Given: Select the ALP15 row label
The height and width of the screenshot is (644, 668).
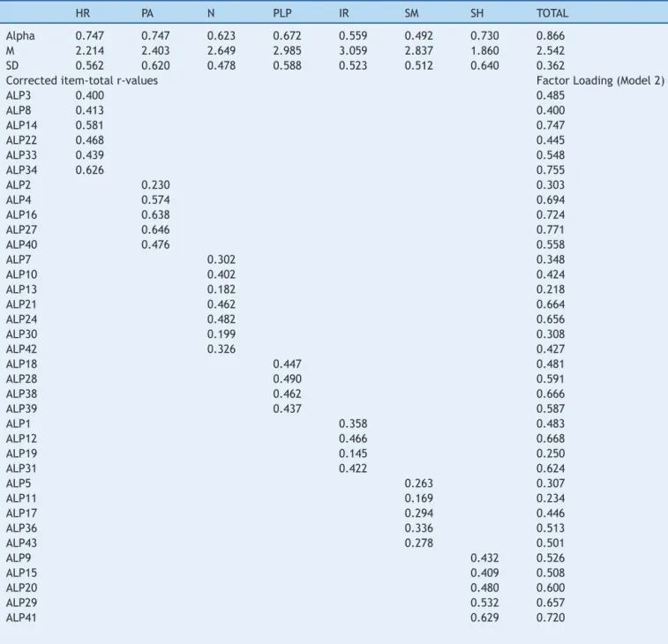Looking at the screenshot, I should pyautogui.click(x=21, y=573).
